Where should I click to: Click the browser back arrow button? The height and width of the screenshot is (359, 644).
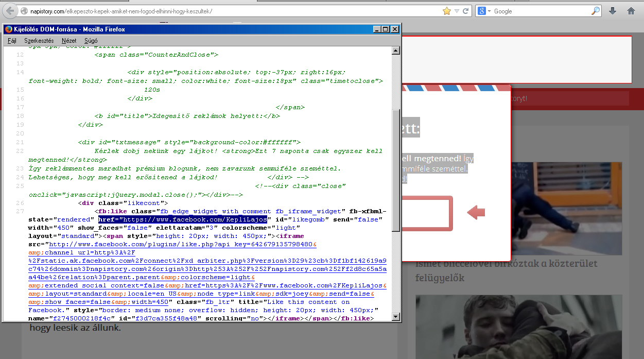[x=10, y=11]
